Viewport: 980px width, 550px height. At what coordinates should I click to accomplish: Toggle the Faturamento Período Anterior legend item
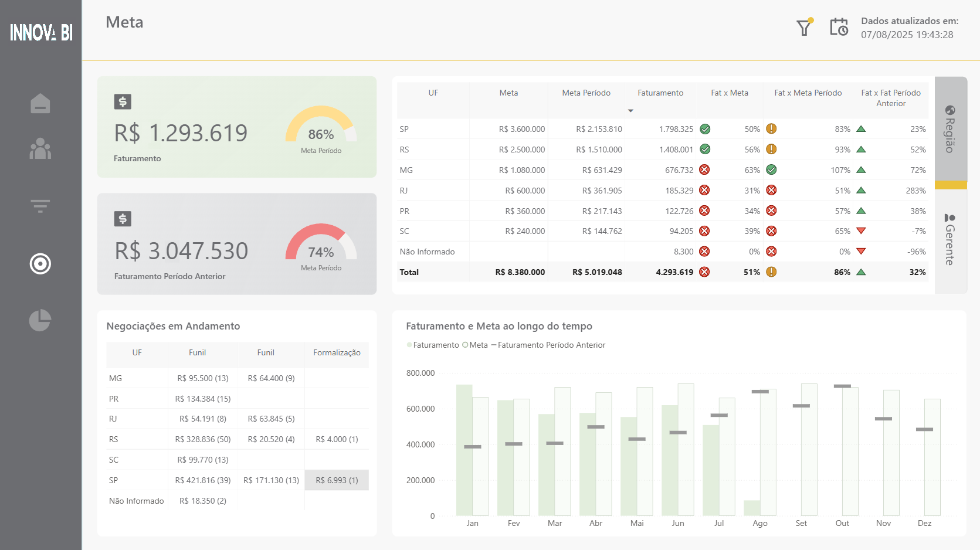click(551, 345)
